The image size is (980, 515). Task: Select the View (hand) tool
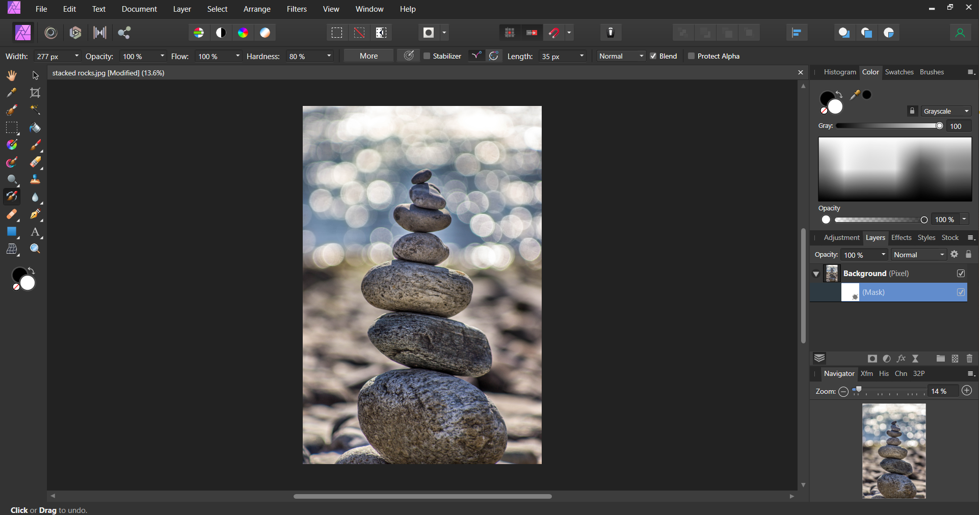[12, 75]
